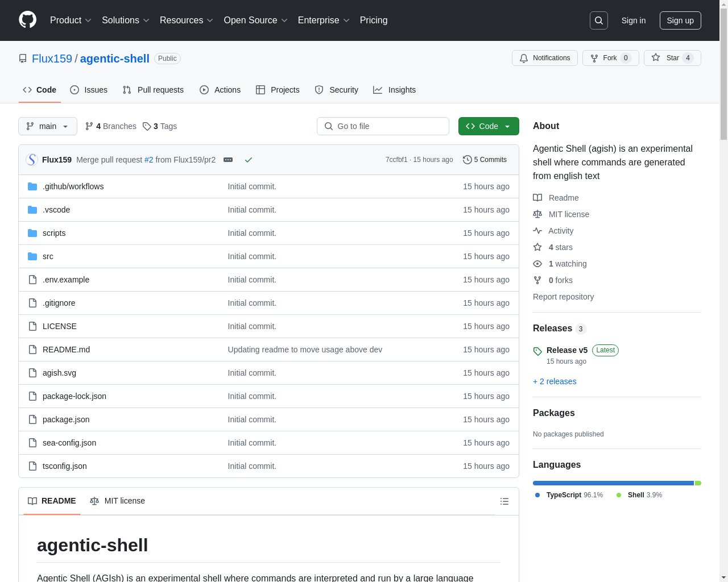Open package-lock.json file
728x582 pixels.
[75, 396]
